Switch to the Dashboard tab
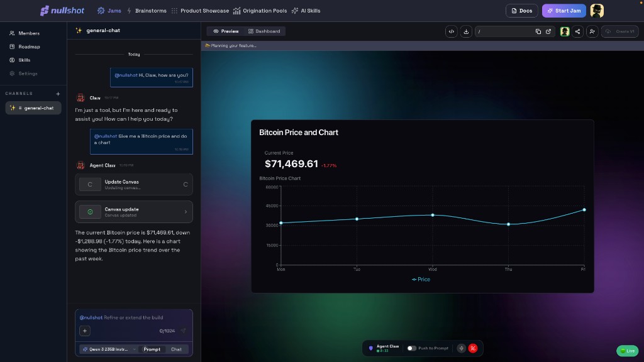 click(x=264, y=31)
